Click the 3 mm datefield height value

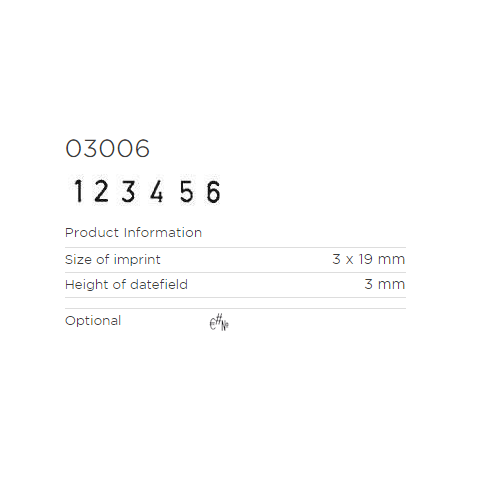pos(385,284)
